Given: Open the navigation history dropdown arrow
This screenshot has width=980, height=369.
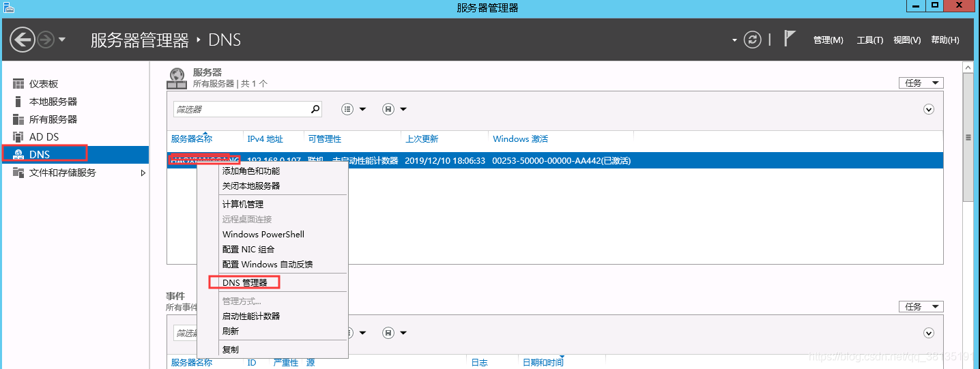Looking at the screenshot, I should pyautogui.click(x=62, y=40).
